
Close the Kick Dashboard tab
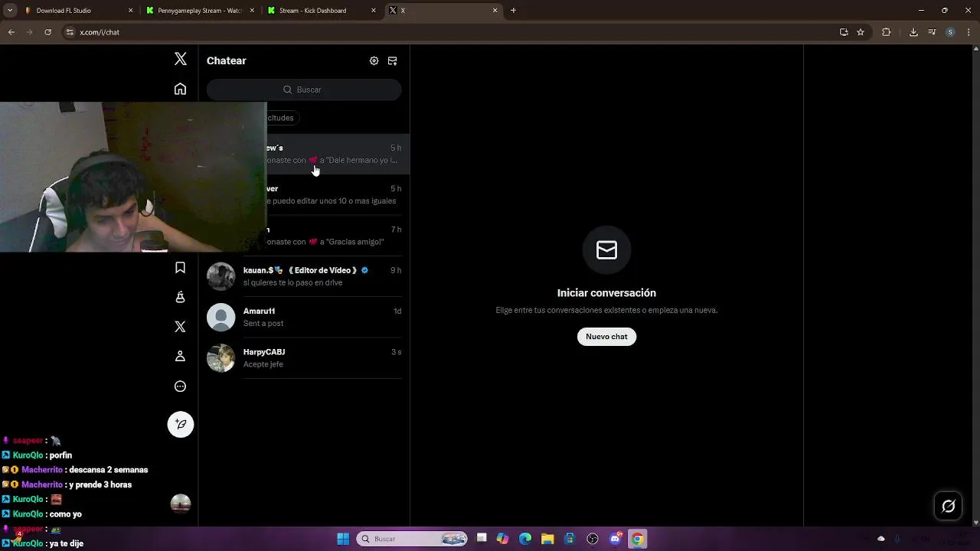374,11
